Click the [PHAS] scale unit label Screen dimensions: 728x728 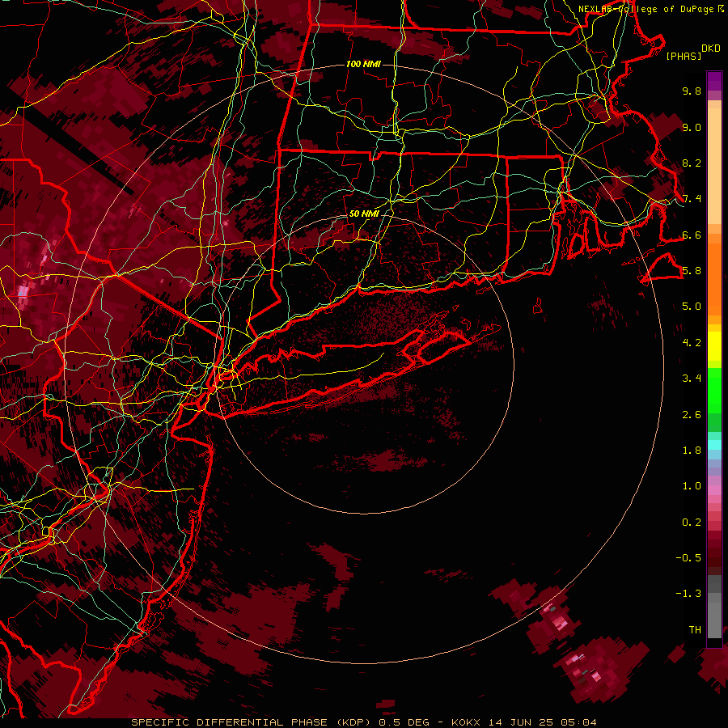[684, 56]
